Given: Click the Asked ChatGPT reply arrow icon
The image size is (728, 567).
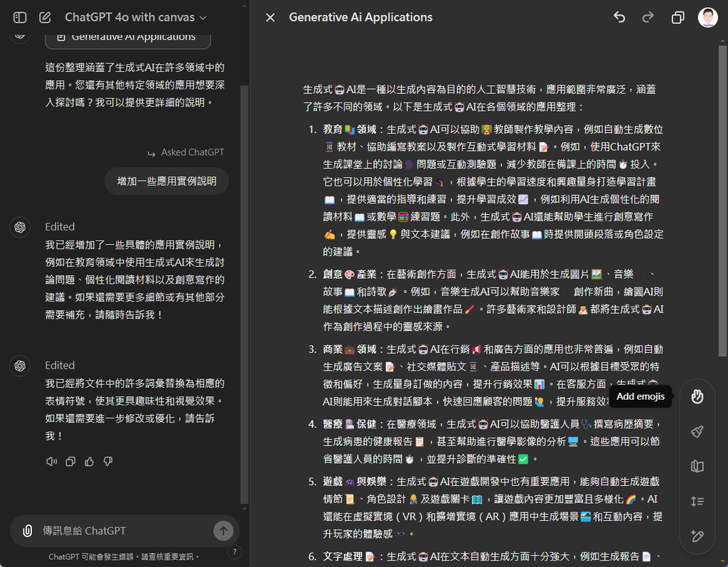Looking at the screenshot, I should click(151, 154).
